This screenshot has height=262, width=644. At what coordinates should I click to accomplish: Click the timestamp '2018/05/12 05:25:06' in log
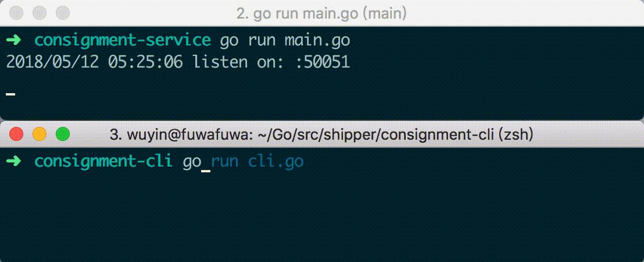coord(95,62)
